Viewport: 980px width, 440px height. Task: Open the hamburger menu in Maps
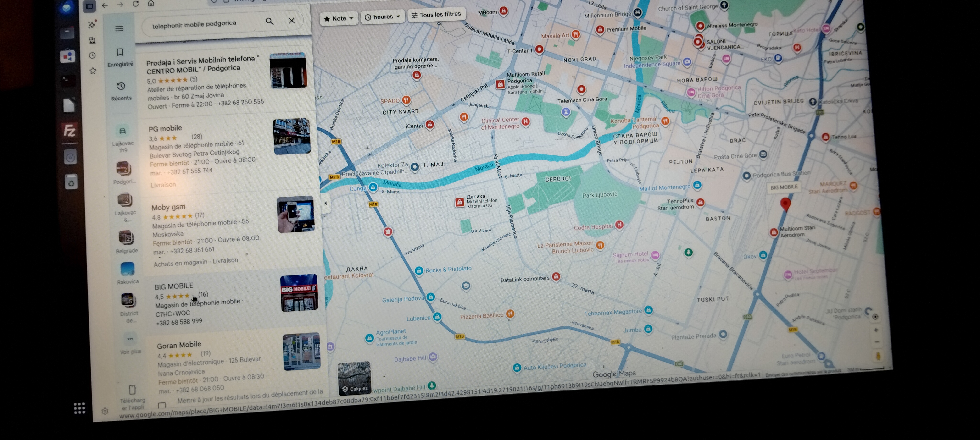tap(119, 28)
